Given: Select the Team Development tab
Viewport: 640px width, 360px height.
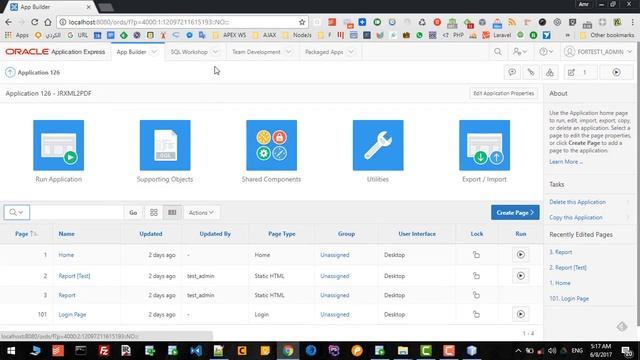Looking at the screenshot, I should coord(256,52).
